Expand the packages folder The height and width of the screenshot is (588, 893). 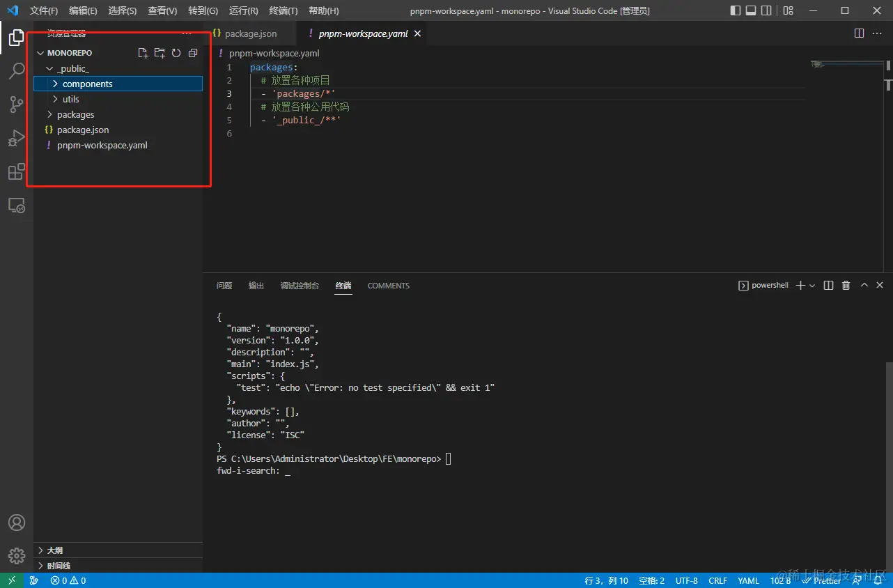tap(49, 114)
